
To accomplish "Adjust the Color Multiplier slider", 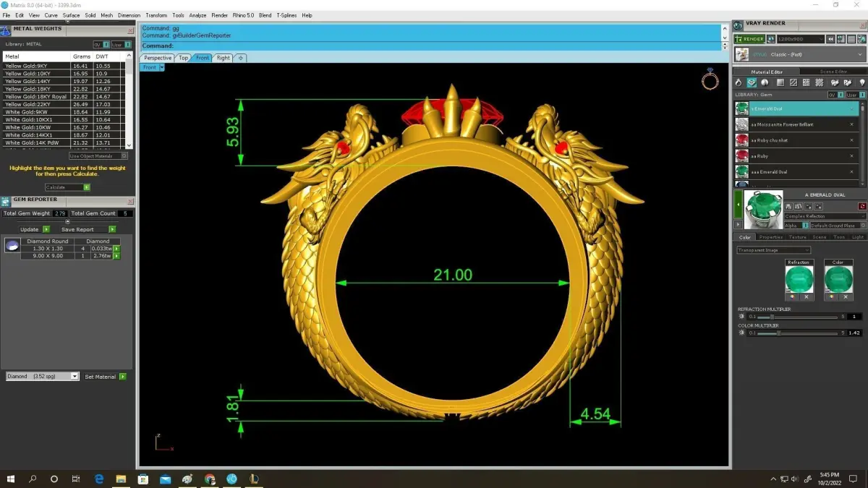I will [796, 333].
